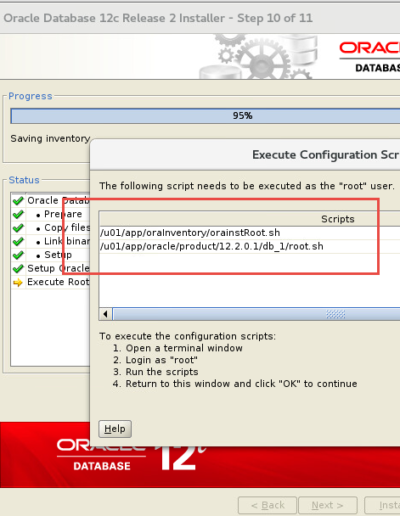Click the 95% progress bar
Screen dimensions: 400x516
click(205, 116)
